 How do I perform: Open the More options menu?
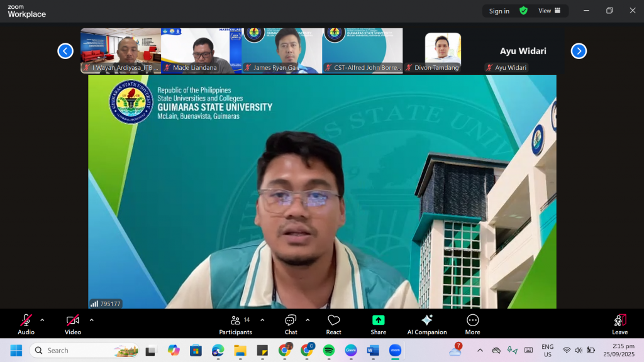pos(472,324)
